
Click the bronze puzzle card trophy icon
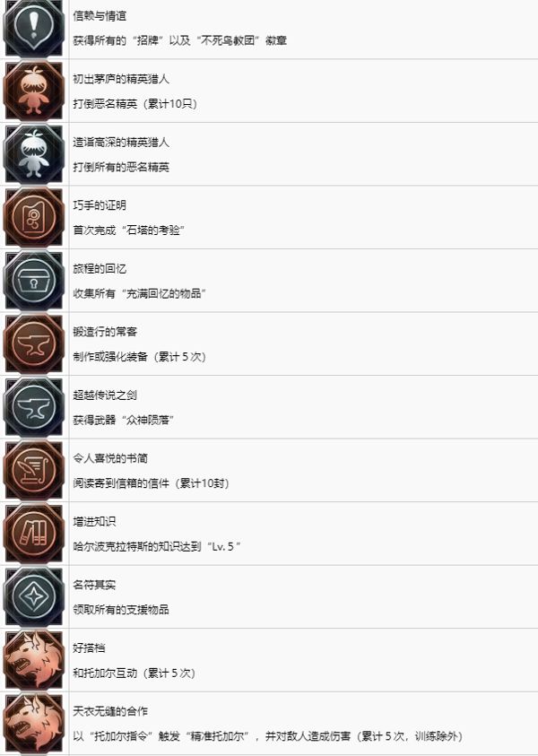34,217
